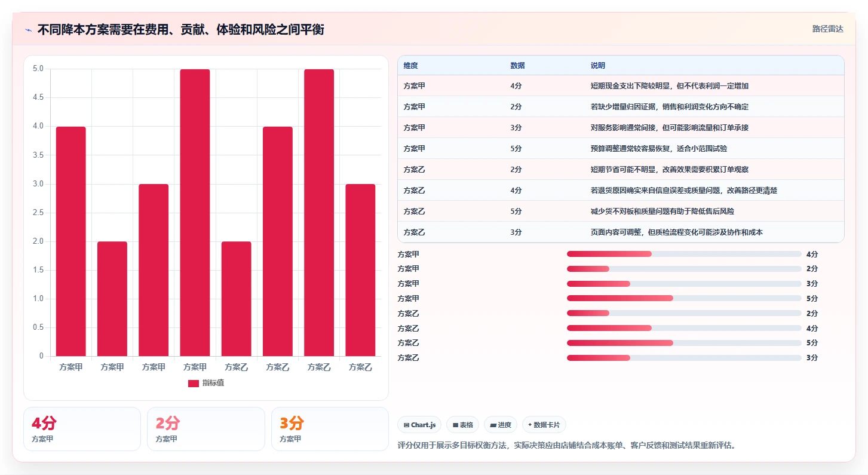
Task: Click the 方案甲 progress bar showing 3分
Action: [x=684, y=284]
